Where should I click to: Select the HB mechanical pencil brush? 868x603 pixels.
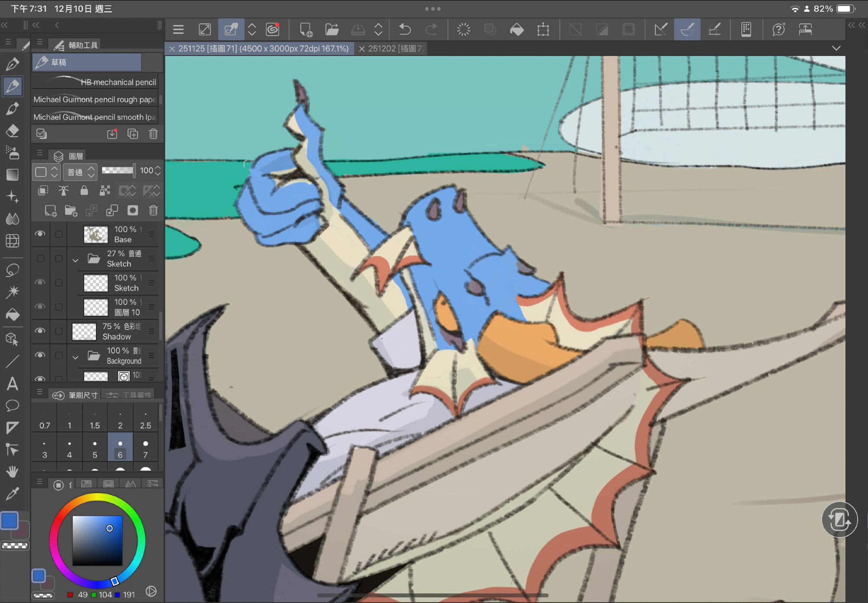point(95,82)
